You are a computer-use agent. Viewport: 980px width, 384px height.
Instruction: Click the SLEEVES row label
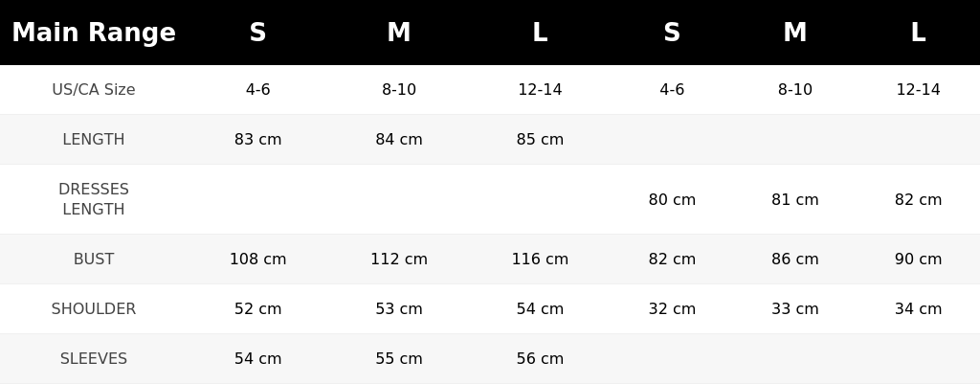(94, 358)
